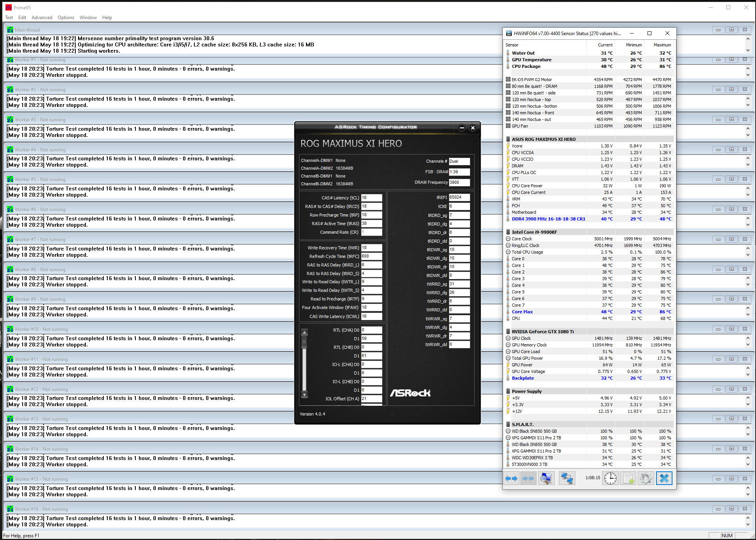Select the DDR4 3900 MHz sensor row
This screenshot has height=540, width=756.
coord(548,219)
